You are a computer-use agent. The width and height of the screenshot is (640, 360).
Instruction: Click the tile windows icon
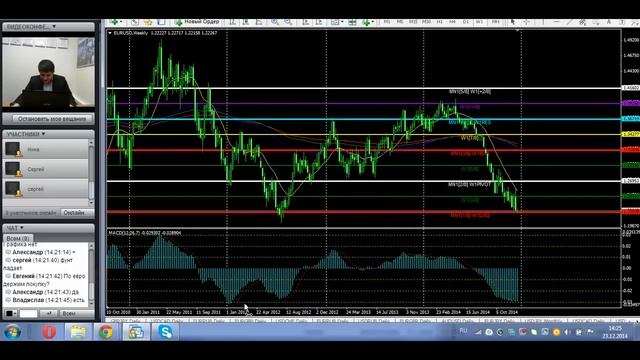(x=352, y=22)
